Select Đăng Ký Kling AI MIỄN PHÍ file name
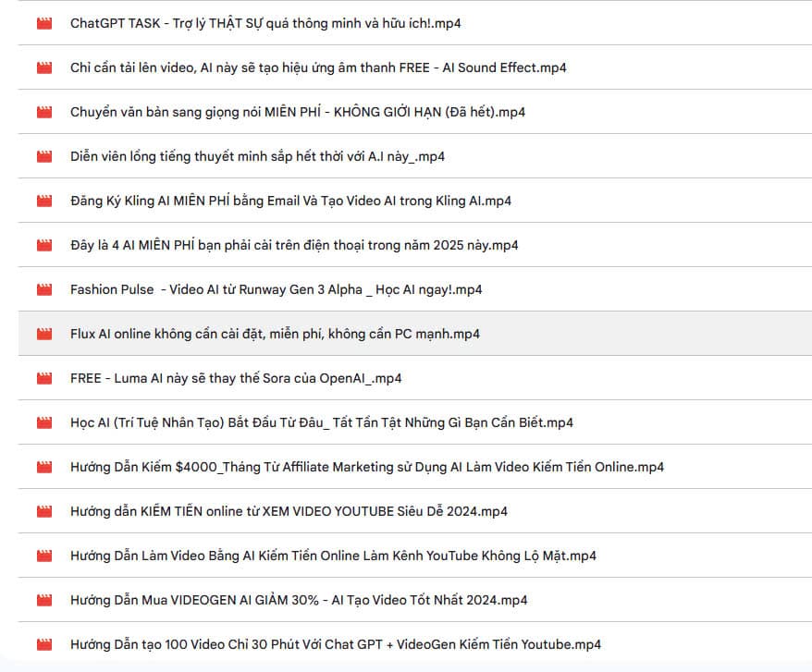Screen dimensions: 812x672 [290, 201]
